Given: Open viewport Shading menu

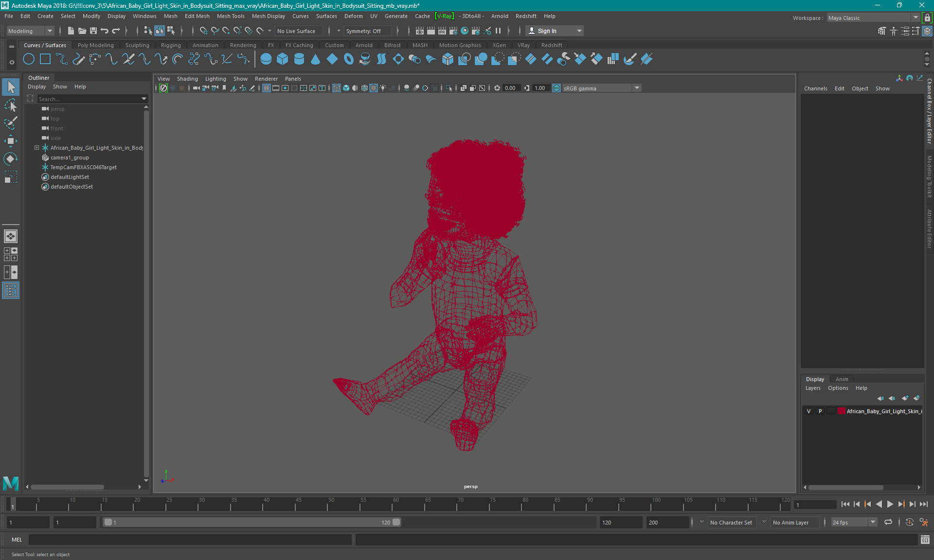Looking at the screenshot, I should pos(187,79).
